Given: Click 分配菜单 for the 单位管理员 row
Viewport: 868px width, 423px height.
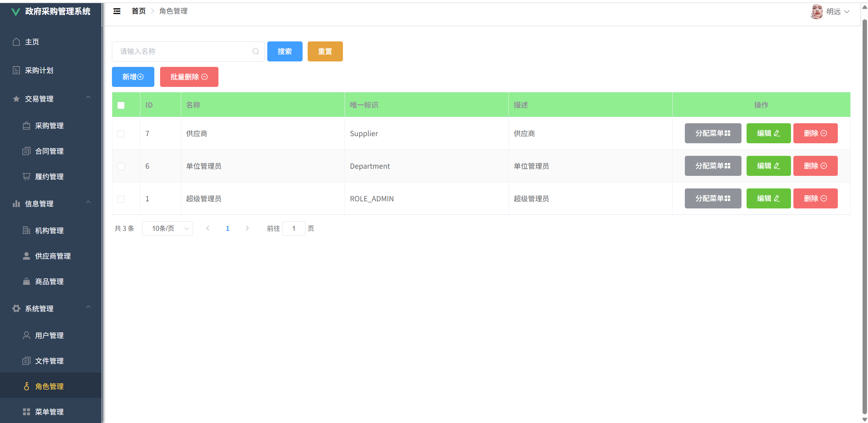Looking at the screenshot, I should (x=713, y=166).
